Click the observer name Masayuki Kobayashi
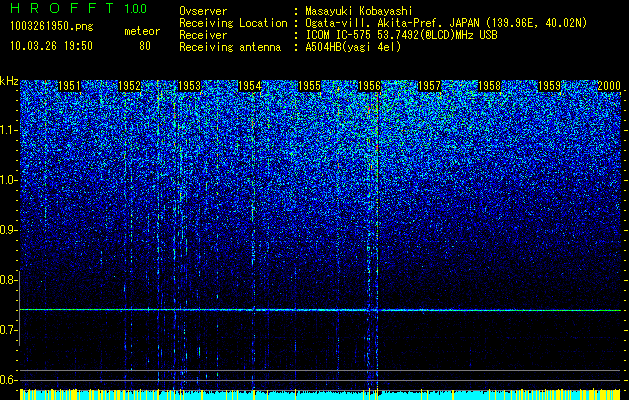 [x=359, y=11]
